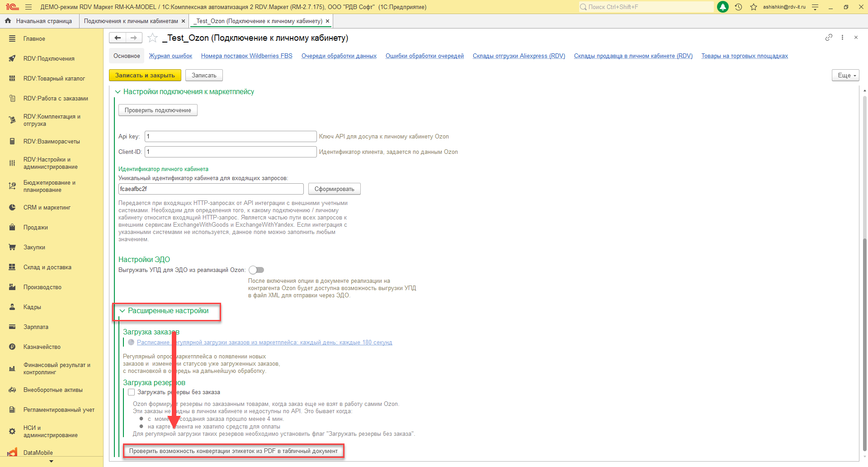
Task: Click the get link icon
Action: point(829,38)
